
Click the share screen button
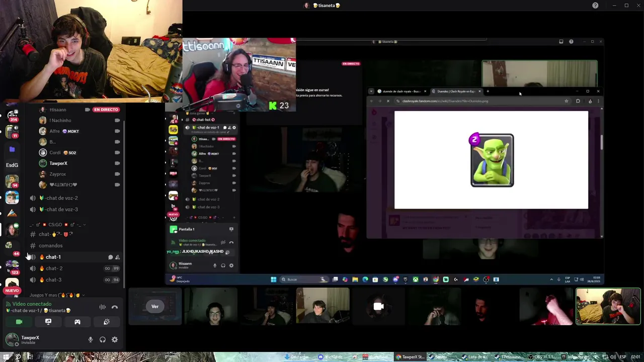[48, 322]
